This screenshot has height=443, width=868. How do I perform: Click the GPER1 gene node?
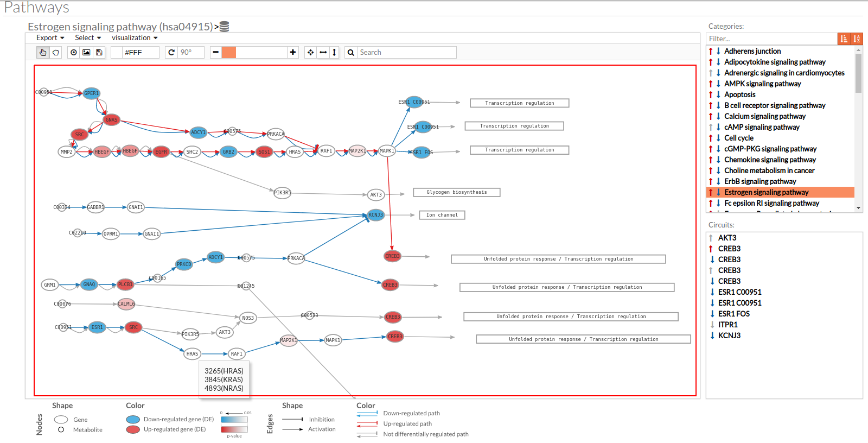click(92, 93)
